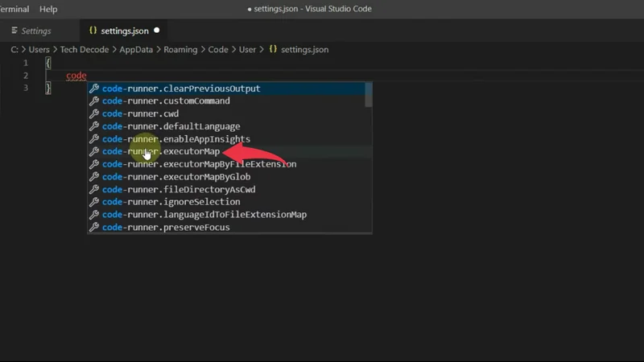Click the Roaming breadcrumb segment
Screen dimensions: 644x362
tap(179, 49)
